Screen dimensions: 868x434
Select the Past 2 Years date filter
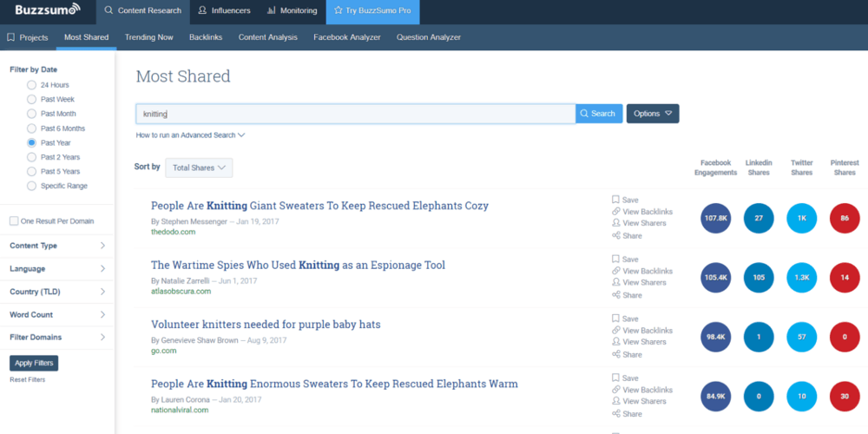tap(31, 157)
